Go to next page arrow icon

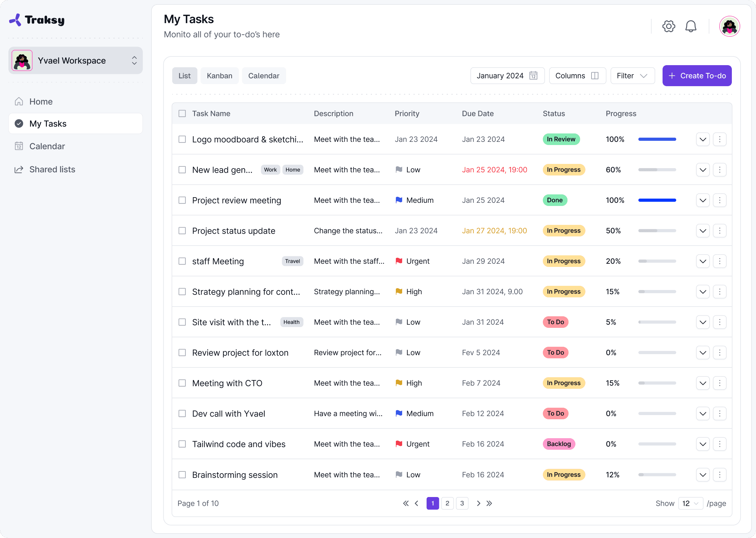click(478, 503)
